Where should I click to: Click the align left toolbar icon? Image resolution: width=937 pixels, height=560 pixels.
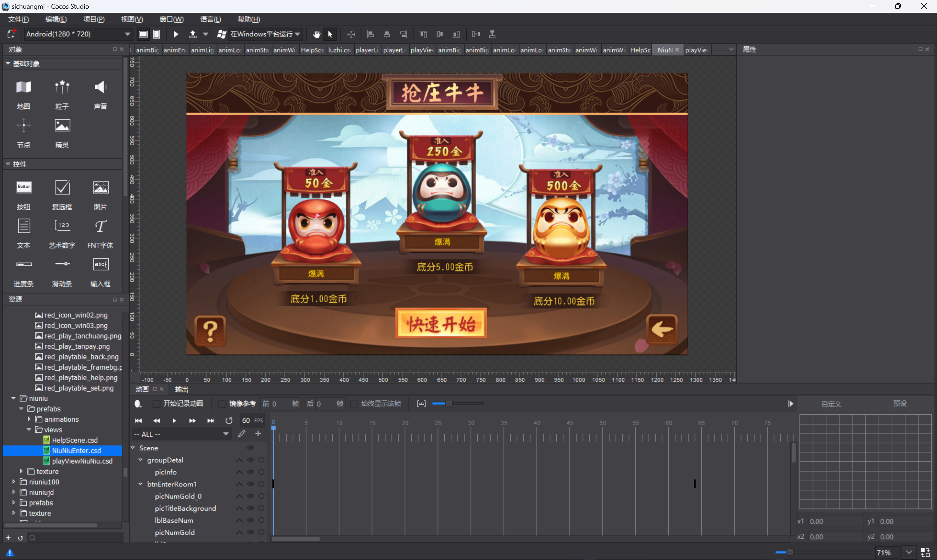pyautogui.click(x=370, y=34)
